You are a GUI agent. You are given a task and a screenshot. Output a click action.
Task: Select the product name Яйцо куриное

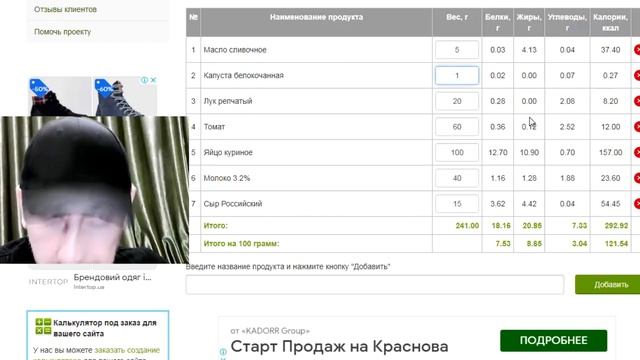click(228, 153)
